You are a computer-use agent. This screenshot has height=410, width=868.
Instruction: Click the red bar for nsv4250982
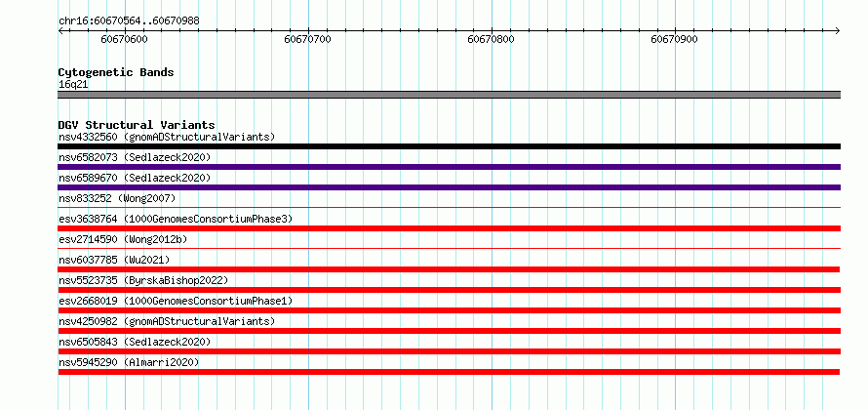coord(449,331)
